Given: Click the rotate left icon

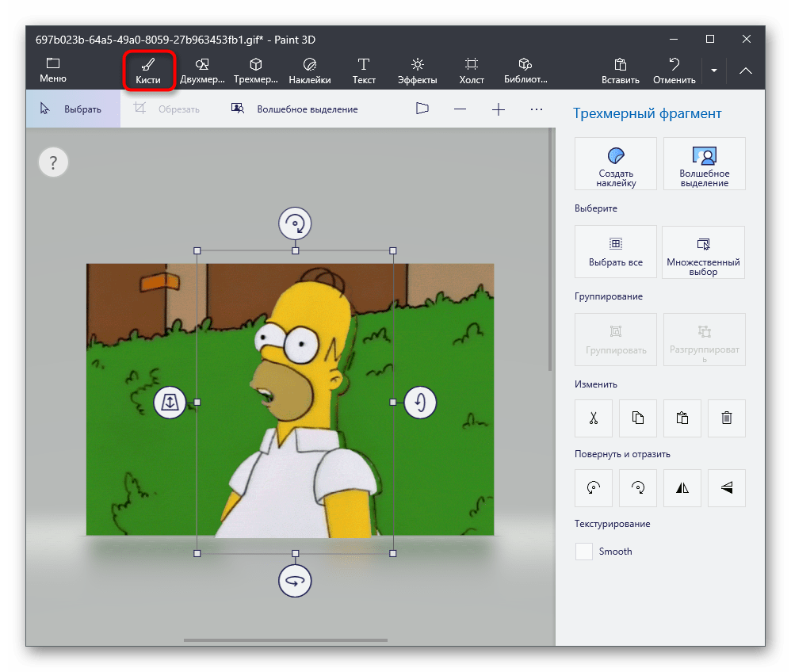Looking at the screenshot, I should (x=593, y=488).
